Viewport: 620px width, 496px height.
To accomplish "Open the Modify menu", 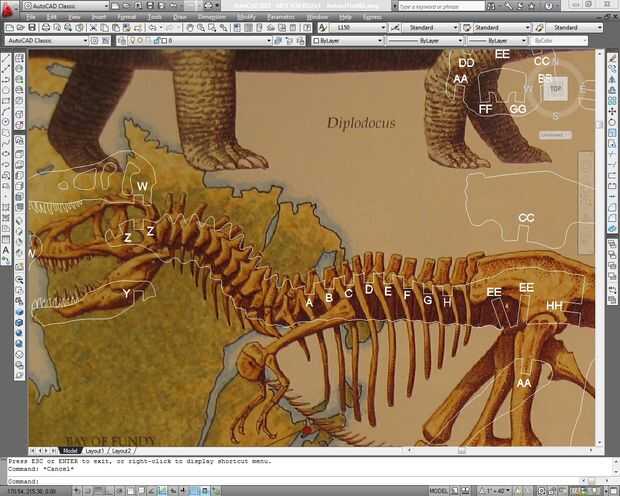I will (246, 17).
